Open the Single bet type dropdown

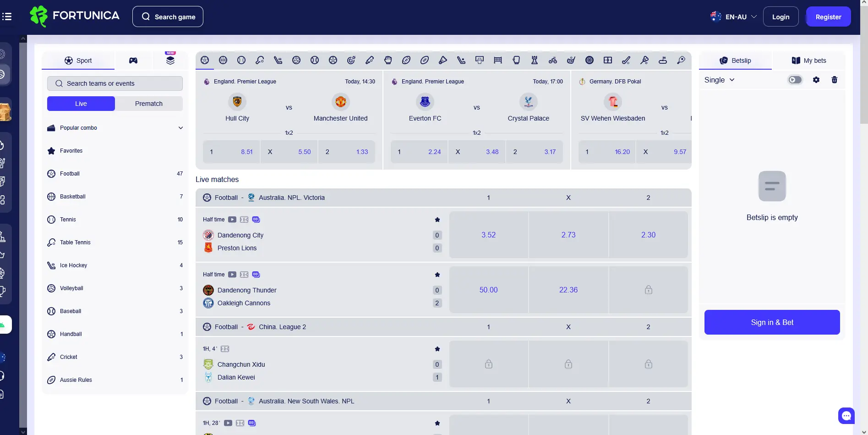(x=720, y=80)
